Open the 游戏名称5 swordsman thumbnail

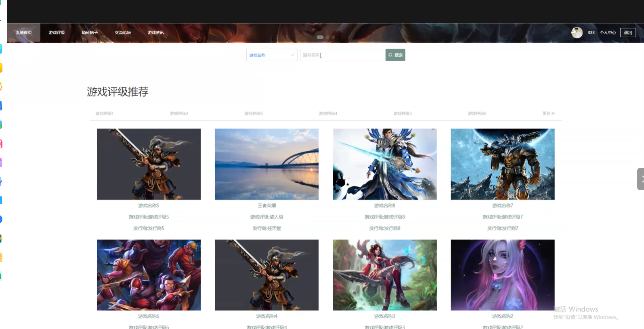tap(149, 164)
